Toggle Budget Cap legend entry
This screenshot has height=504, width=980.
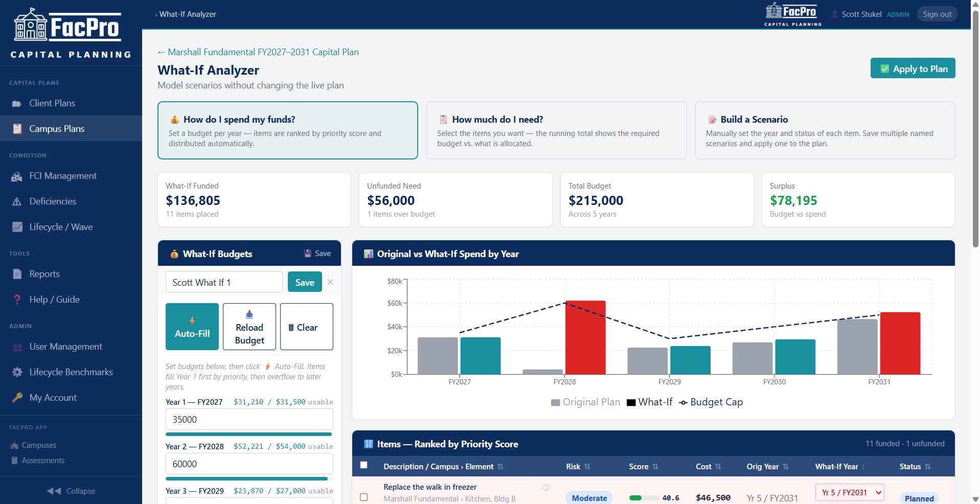(711, 402)
